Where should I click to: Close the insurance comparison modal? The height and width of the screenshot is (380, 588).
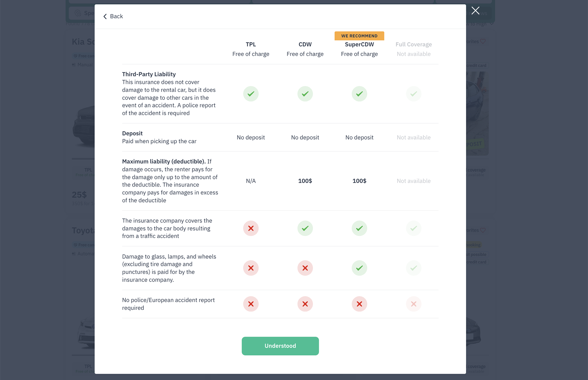(x=475, y=11)
